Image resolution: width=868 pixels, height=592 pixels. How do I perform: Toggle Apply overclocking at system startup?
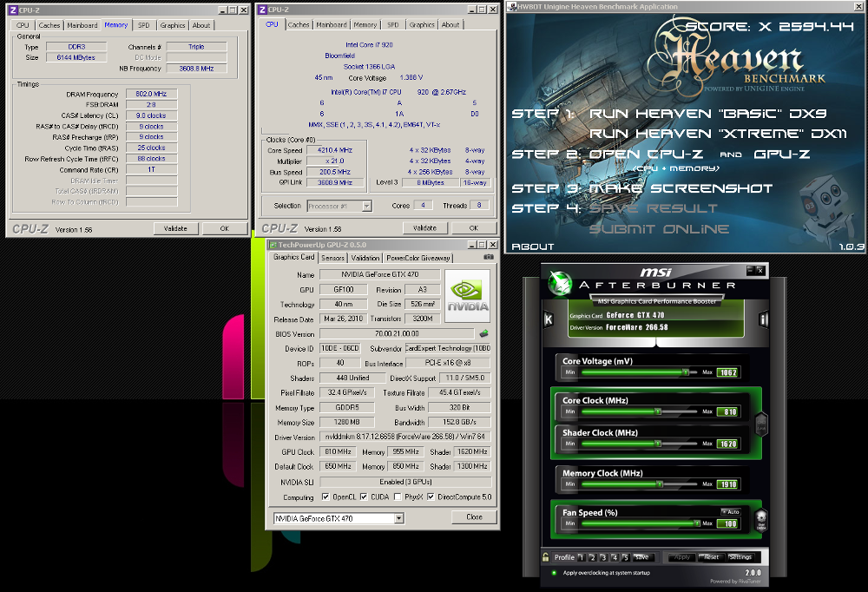pyautogui.click(x=554, y=573)
